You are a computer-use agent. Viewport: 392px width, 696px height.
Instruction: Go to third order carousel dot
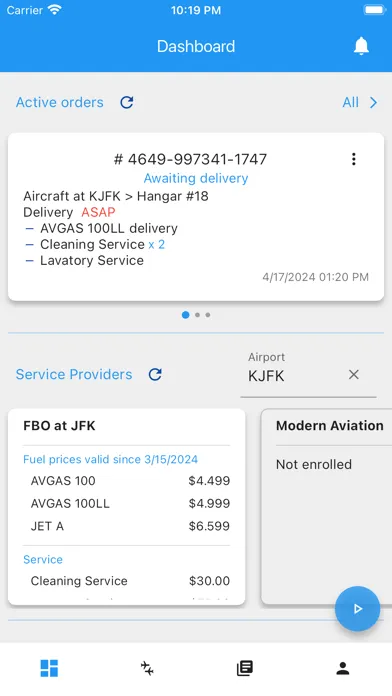tap(208, 315)
